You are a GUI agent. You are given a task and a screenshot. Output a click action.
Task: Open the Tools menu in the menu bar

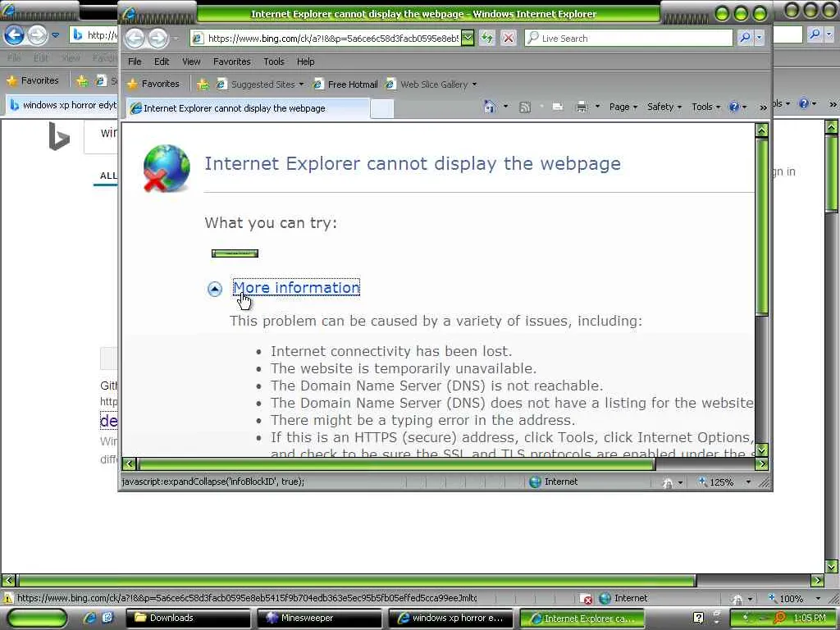click(x=274, y=62)
